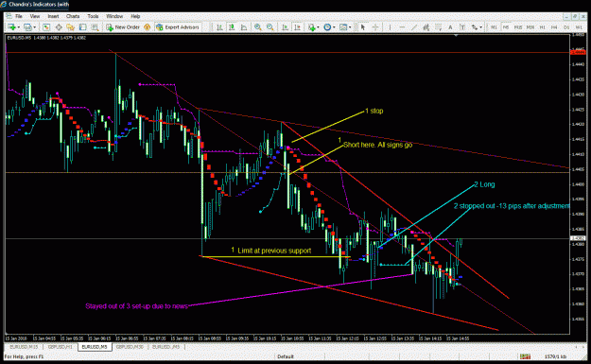Select the active EURUSD,M5 chart tab
The image size is (591, 364).
(95, 347)
